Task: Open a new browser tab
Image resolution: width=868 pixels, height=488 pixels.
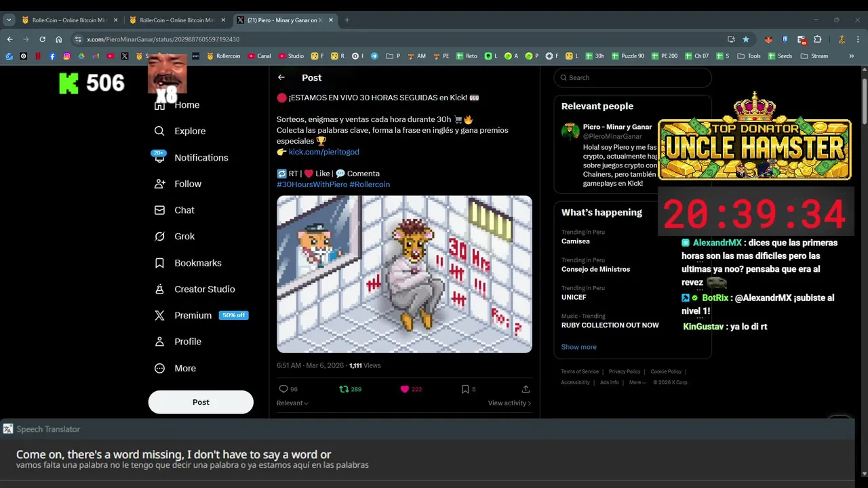Action: pos(347,20)
